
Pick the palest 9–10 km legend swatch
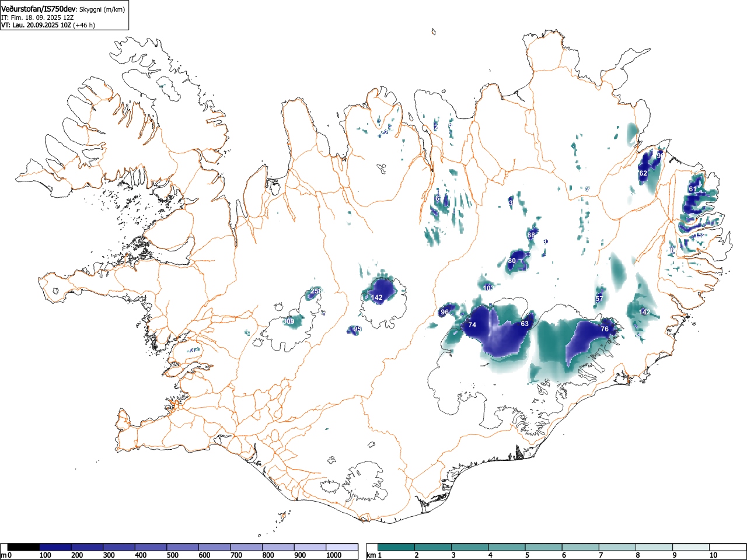pos(691,547)
